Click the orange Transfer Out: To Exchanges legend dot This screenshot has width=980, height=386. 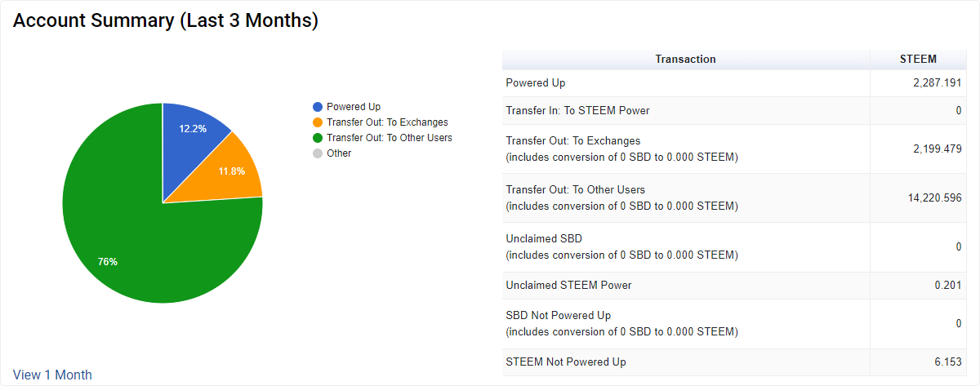pyautogui.click(x=318, y=122)
